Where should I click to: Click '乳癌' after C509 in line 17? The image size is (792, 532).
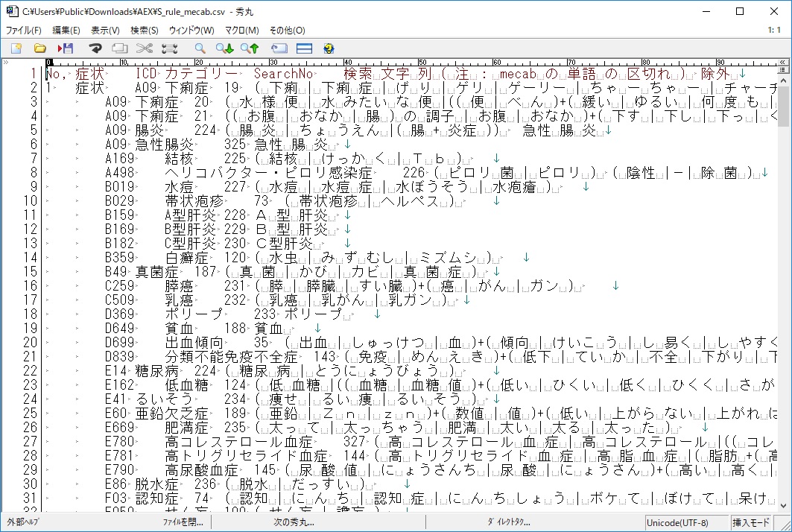coord(180,300)
